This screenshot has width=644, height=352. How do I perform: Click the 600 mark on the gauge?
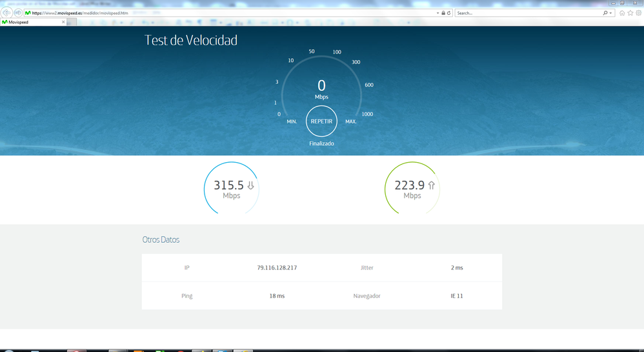pos(369,85)
